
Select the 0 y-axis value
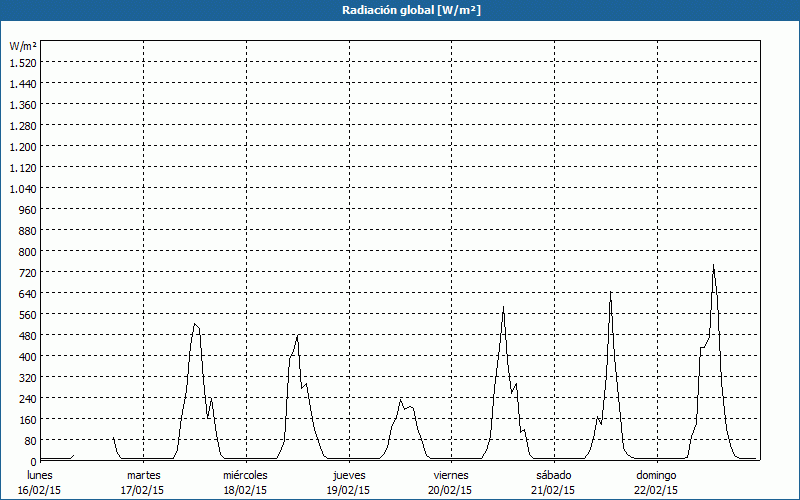point(34,462)
